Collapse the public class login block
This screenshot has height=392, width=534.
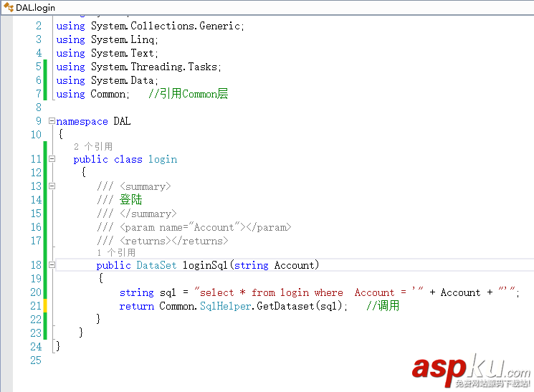52,158
